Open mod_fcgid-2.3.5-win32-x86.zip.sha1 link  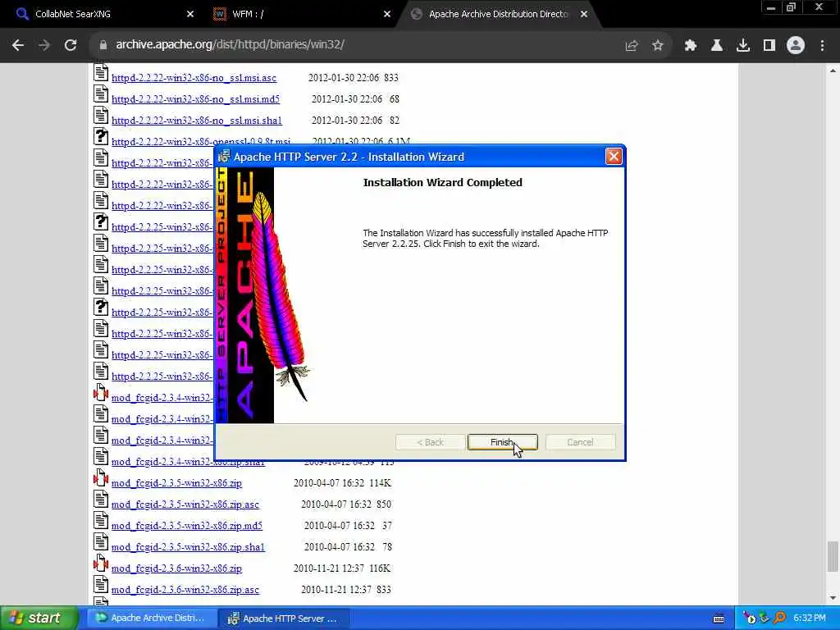188,547
